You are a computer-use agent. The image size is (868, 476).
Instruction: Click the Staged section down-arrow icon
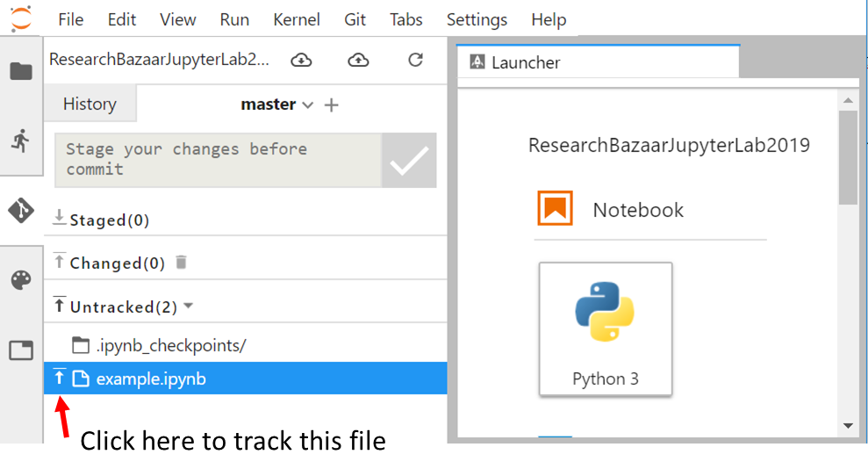59,218
